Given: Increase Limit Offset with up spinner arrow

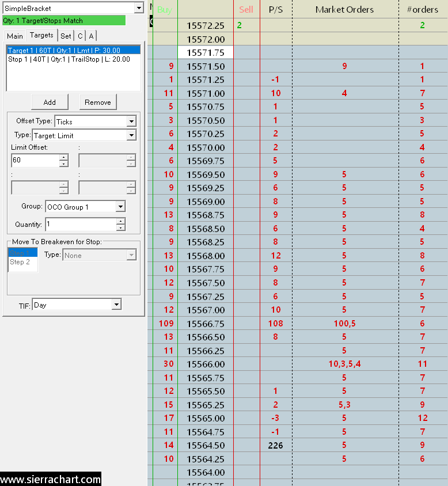Looking at the screenshot, I should click(63, 157).
